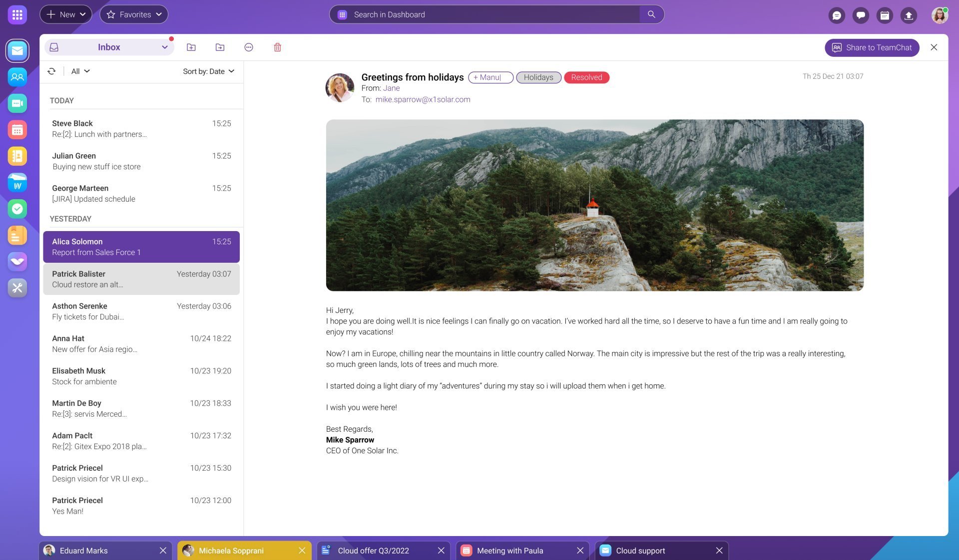Click the refresh mail list icon

pos(51,71)
